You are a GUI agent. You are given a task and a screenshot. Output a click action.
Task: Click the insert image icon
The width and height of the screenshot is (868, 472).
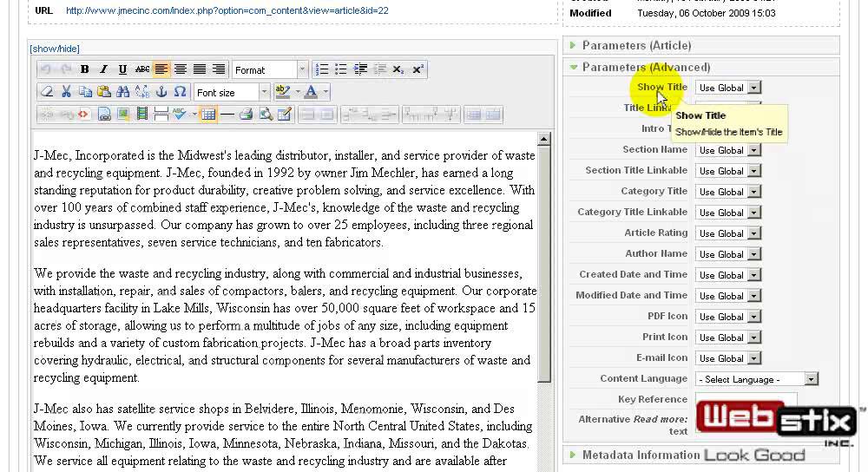point(123,115)
